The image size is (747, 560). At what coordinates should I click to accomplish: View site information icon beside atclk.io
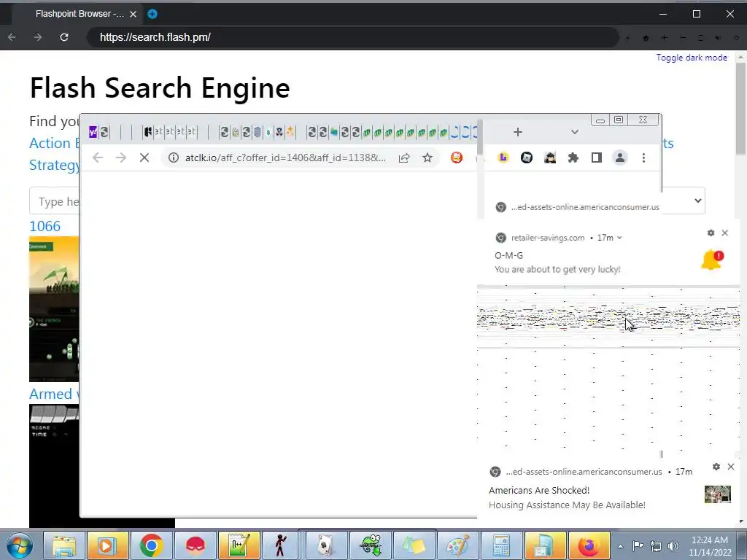pyautogui.click(x=174, y=157)
